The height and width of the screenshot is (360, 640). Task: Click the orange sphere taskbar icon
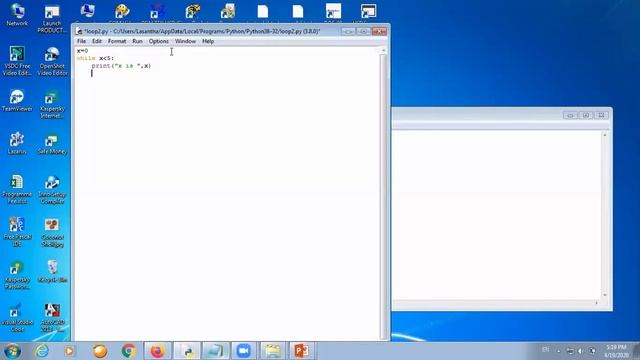100,351
